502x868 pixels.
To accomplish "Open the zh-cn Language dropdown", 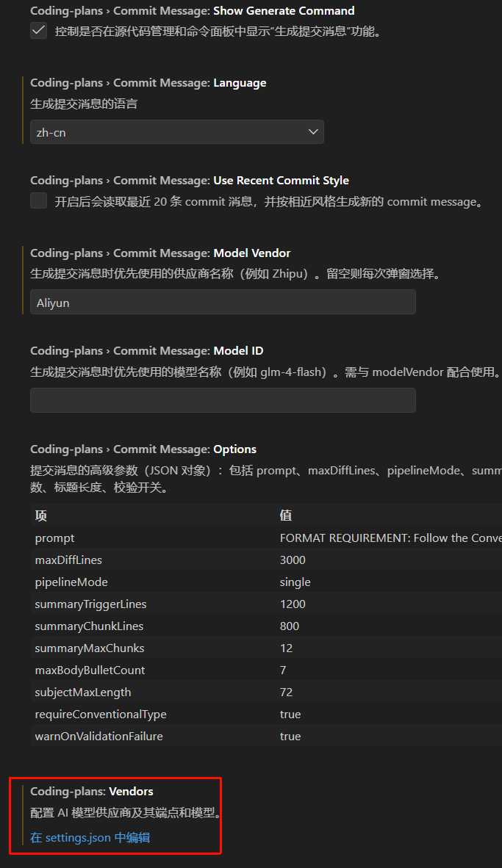I will pyautogui.click(x=176, y=132).
